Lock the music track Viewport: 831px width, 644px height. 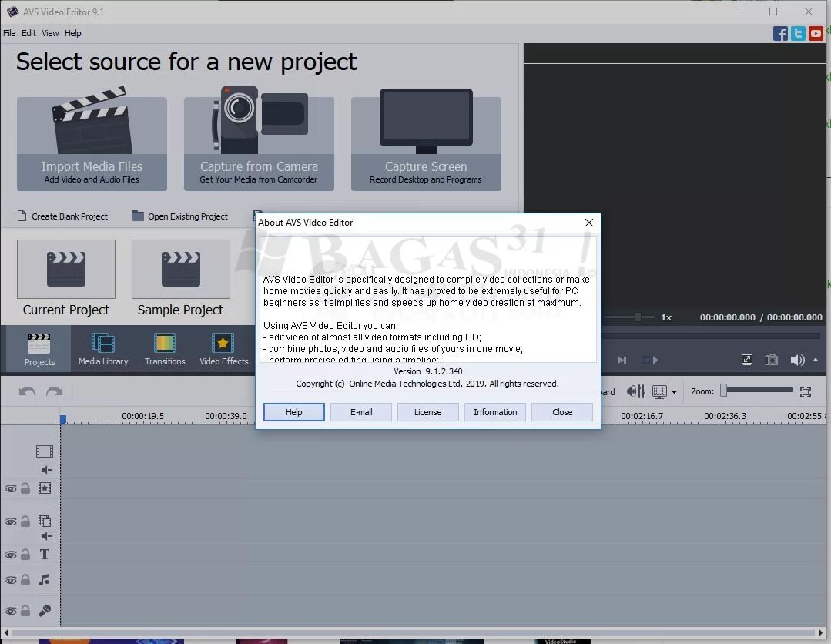point(25,580)
